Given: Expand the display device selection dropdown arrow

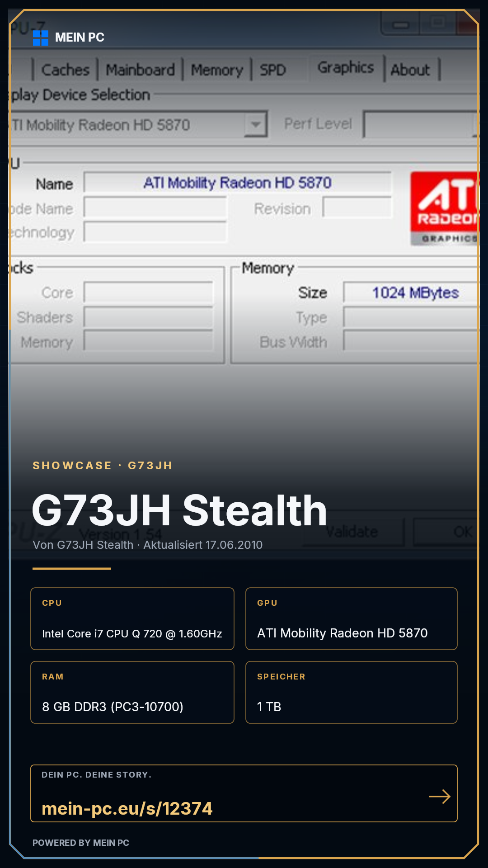Looking at the screenshot, I should click(256, 124).
